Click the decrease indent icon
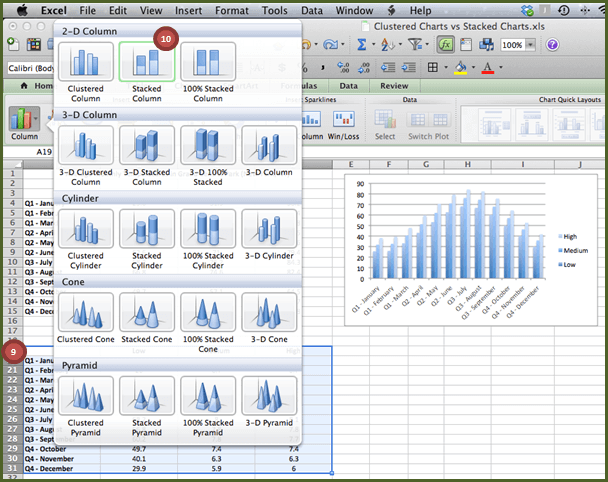 tap(388, 67)
